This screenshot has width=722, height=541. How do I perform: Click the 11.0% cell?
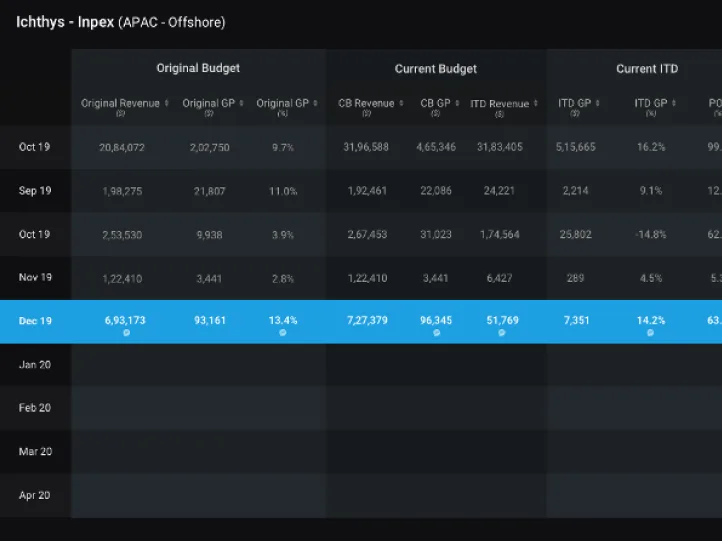click(x=283, y=191)
